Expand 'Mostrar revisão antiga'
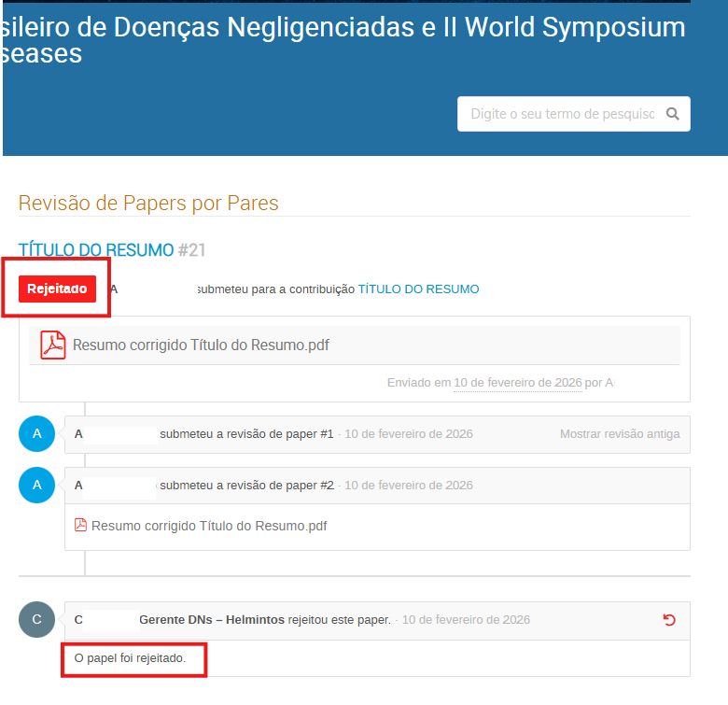Screen dimensions: 728x705 [620, 434]
